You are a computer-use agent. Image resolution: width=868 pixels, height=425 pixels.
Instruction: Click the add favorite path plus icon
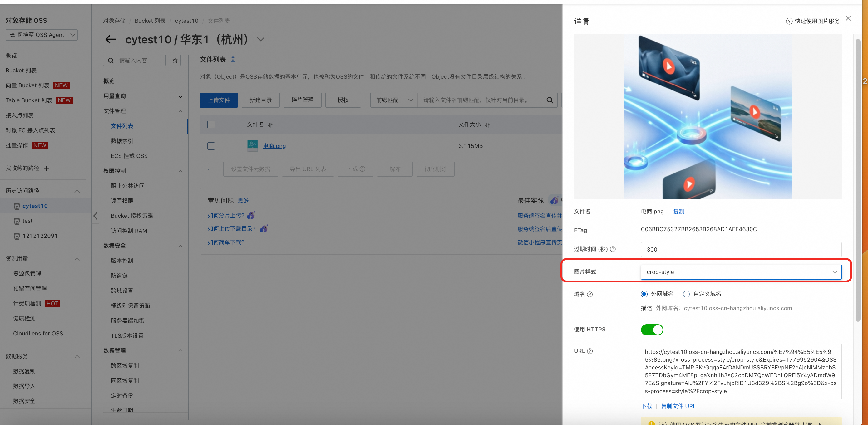pos(47,169)
